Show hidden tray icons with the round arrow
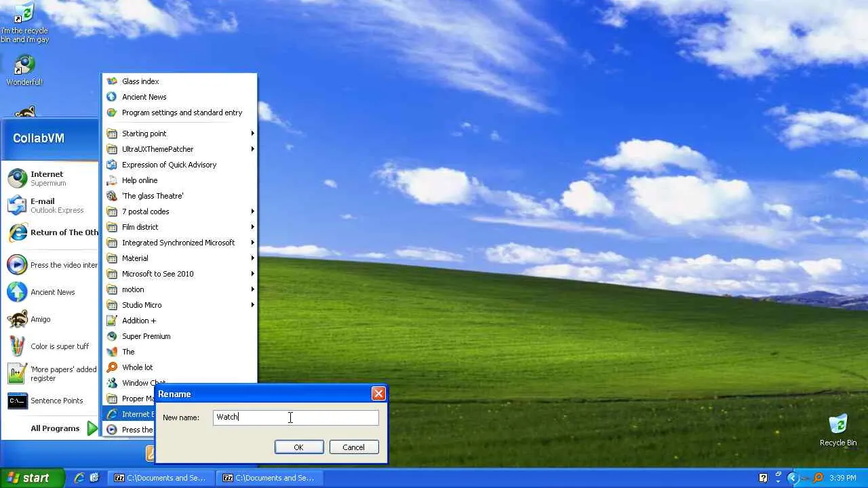This screenshot has height=488, width=868. tap(792, 478)
